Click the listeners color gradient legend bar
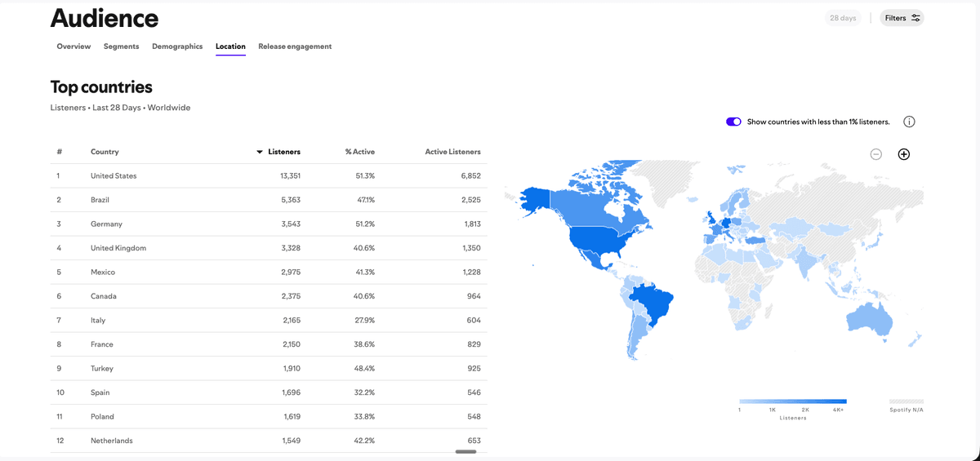 tap(792, 401)
